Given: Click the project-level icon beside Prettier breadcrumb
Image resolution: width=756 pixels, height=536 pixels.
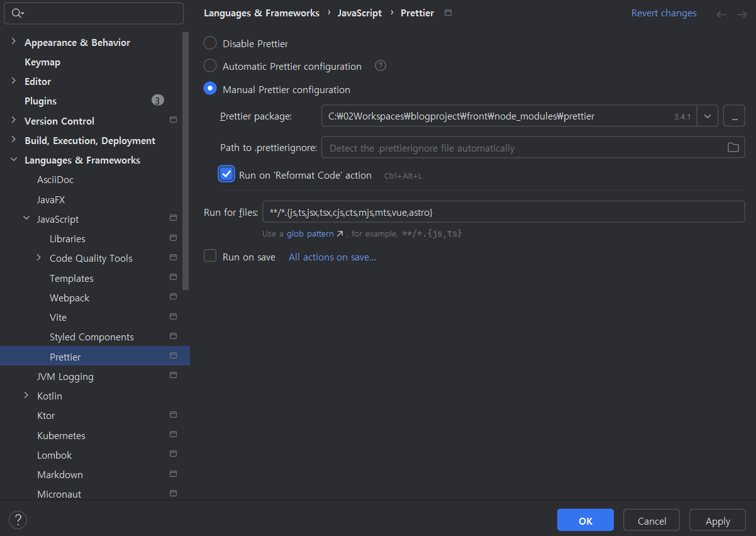Looking at the screenshot, I should (x=448, y=13).
